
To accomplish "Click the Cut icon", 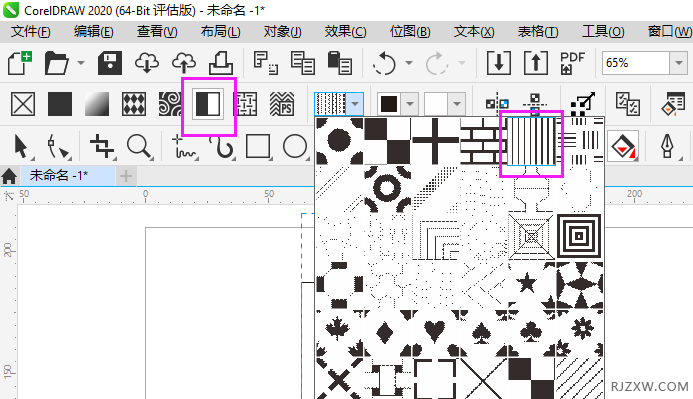I will [266, 63].
